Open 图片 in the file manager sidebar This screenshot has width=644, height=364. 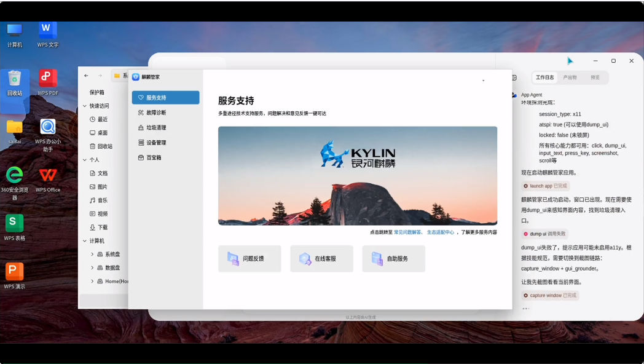pos(98,187)
